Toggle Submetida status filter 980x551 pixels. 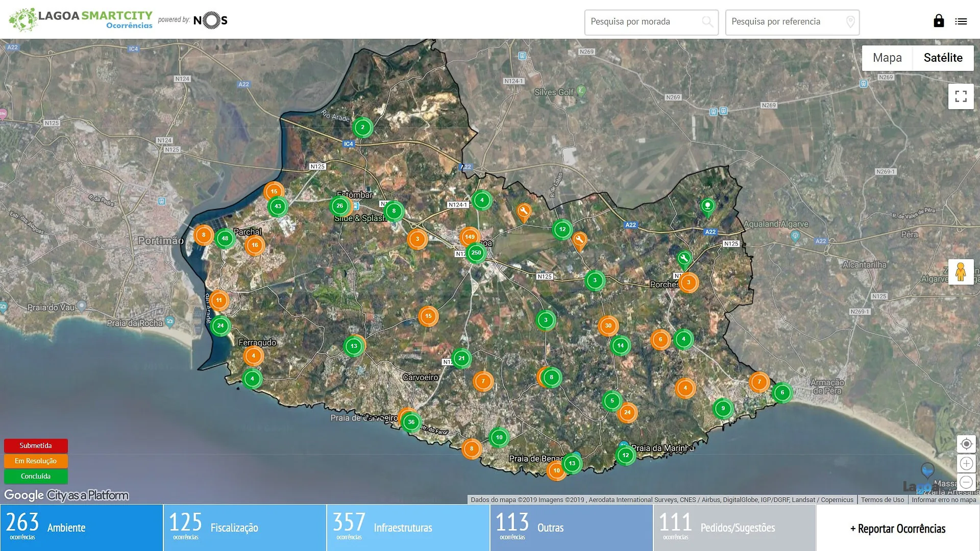click(x=36, y=446)
